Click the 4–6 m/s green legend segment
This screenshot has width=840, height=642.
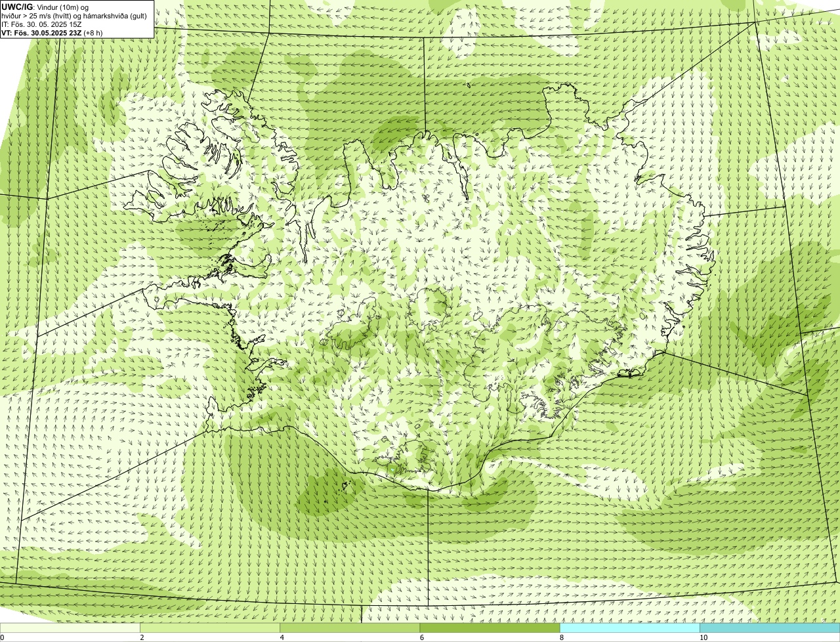coord(350,628)
